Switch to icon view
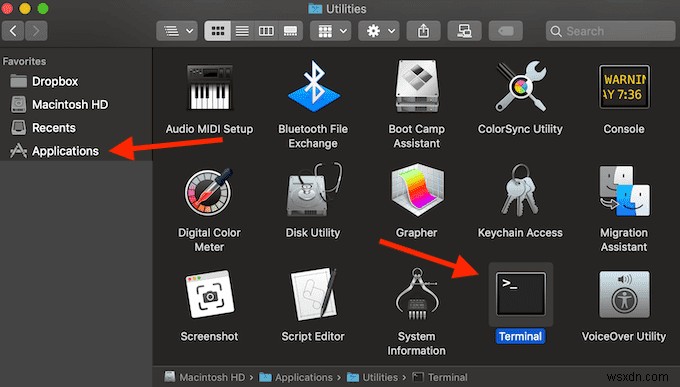This screenshot has height=387, width=680. pos(217,31)
